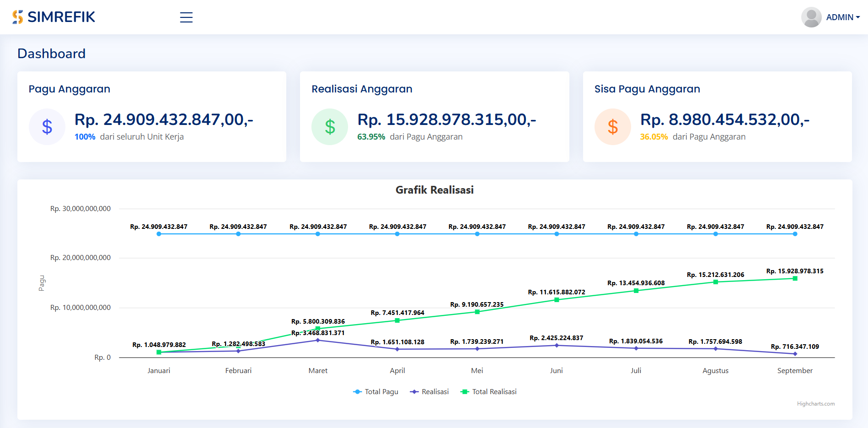
Task: Click the admin user avatar
Action: pos(811,17)
